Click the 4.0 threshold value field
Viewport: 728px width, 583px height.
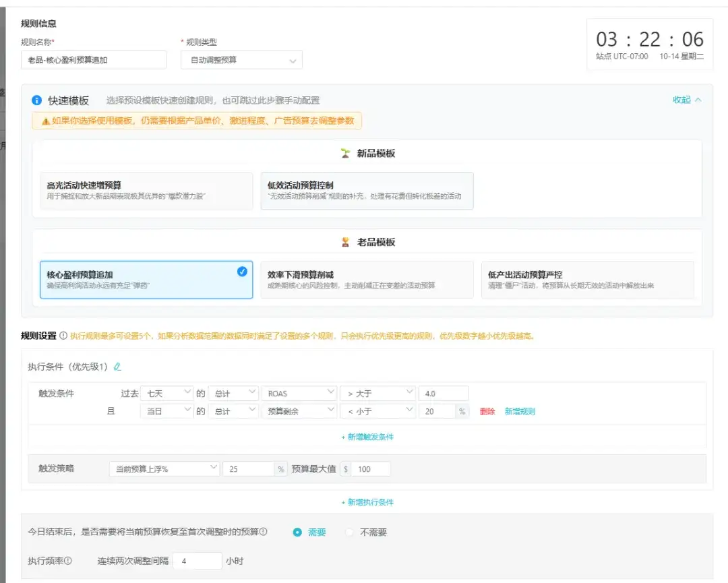click(x=444, y=394)
